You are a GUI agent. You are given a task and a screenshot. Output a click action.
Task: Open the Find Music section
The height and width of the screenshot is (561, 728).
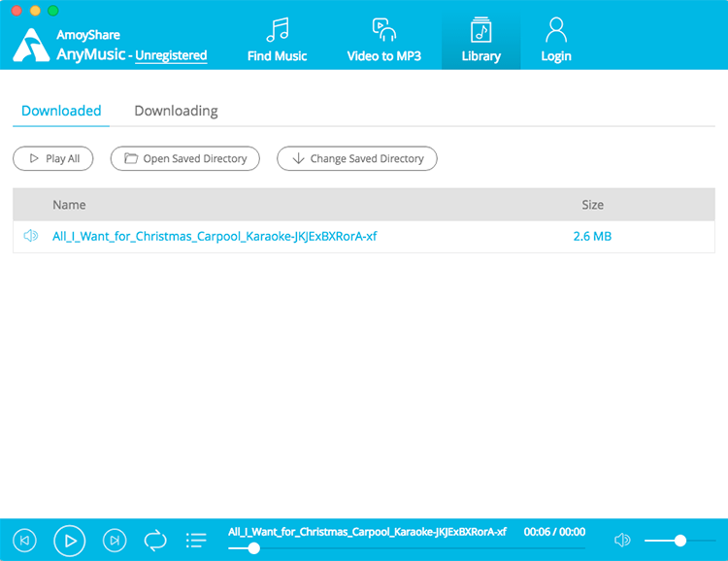point(278,40)
